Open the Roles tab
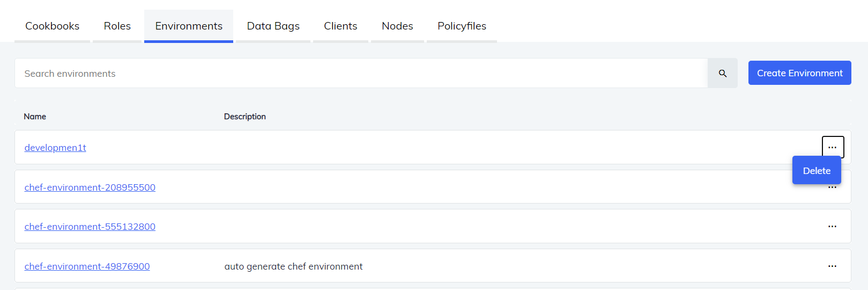This screenshot has height=290, width=868. point(117,26)
